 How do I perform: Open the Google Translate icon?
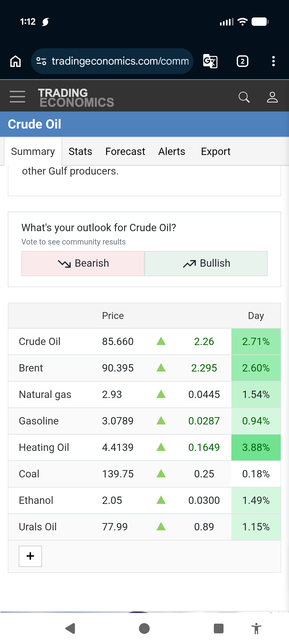(x=210, y=61)
